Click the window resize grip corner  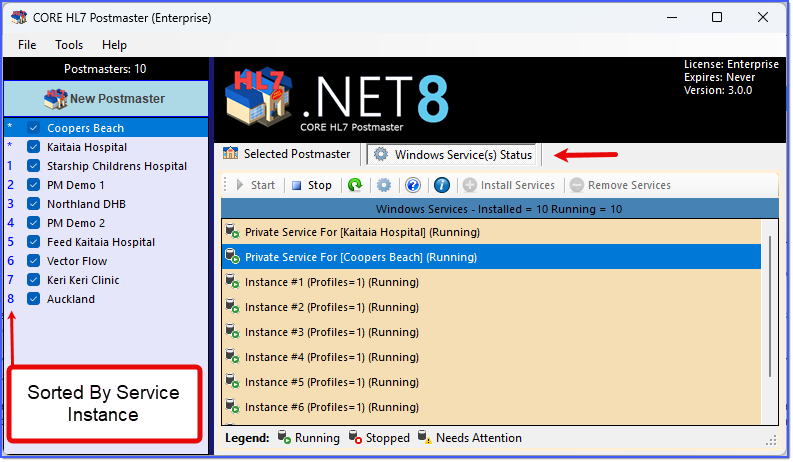771,441
